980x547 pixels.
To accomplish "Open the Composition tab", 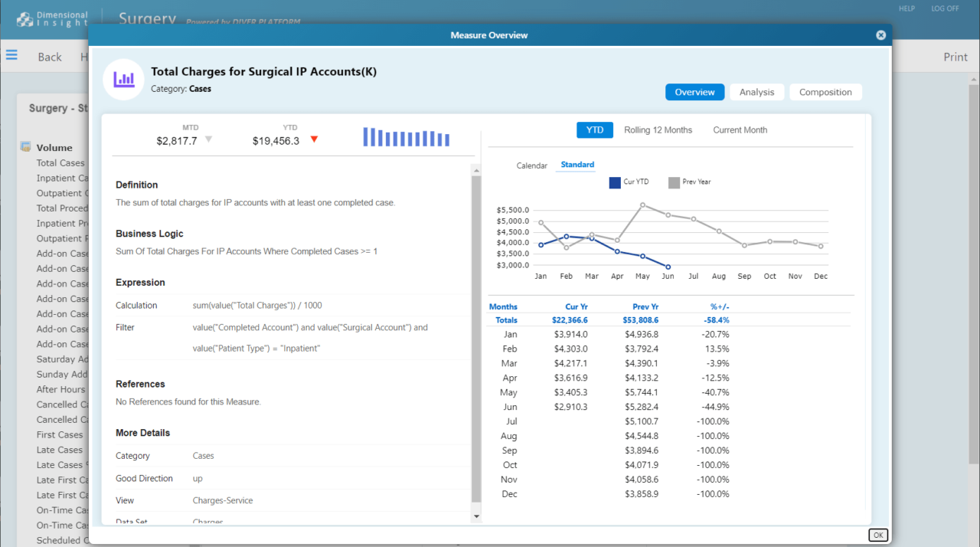I will (x=825, y=92).
